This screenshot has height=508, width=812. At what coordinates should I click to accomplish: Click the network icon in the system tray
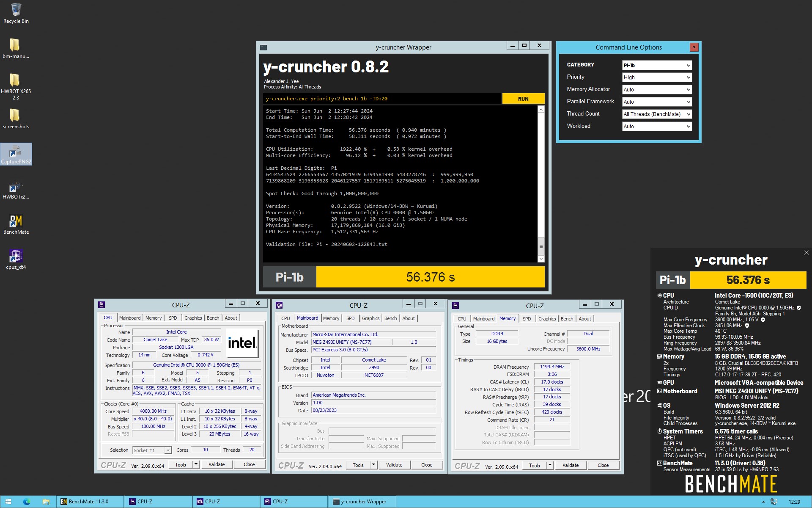[x=774, y=502]
